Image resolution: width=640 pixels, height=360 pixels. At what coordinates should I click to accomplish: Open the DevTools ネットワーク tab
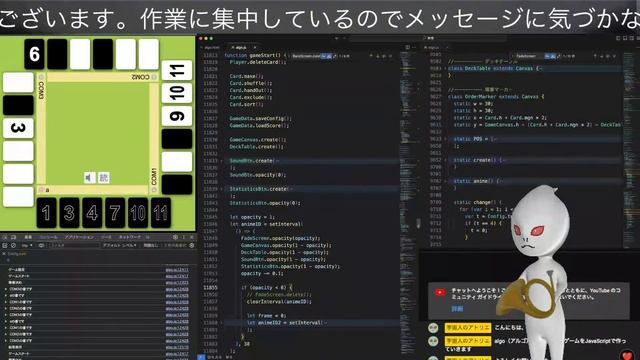129,237
